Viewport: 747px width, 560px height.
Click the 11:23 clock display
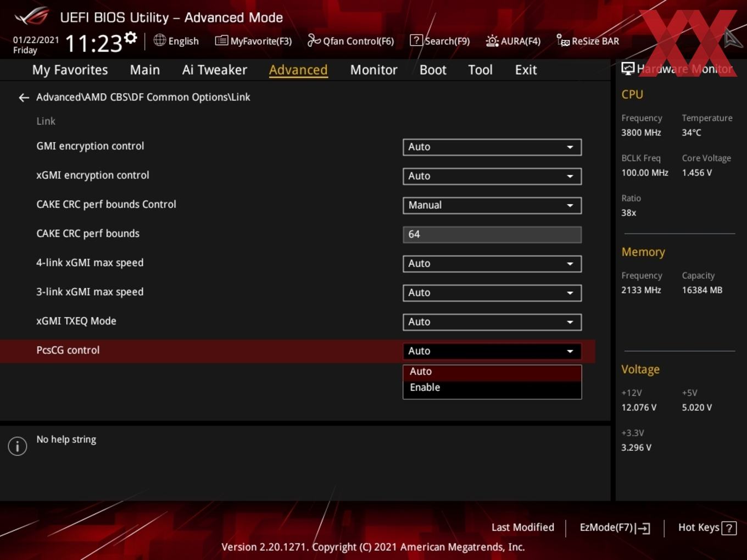[94, 43]
